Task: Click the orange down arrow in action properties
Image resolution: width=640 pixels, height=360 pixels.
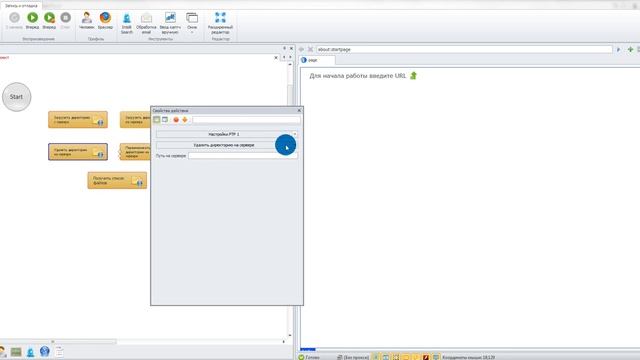Action: pos(184,120)
